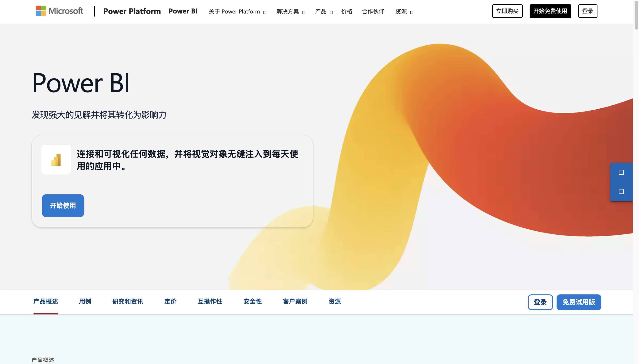
Task: Open the upper icon on the blue side widget
Action: [622, 172]
